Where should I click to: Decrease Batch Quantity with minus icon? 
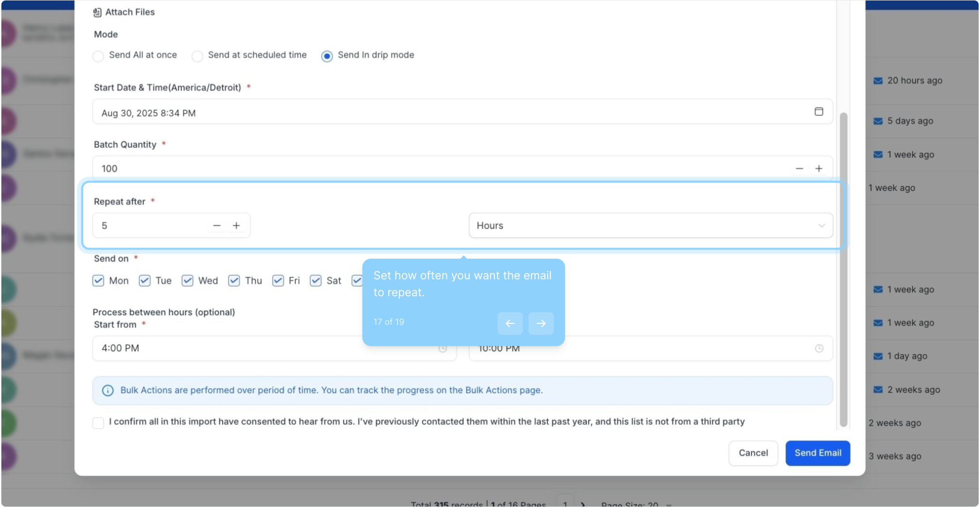tap(799, 169)
